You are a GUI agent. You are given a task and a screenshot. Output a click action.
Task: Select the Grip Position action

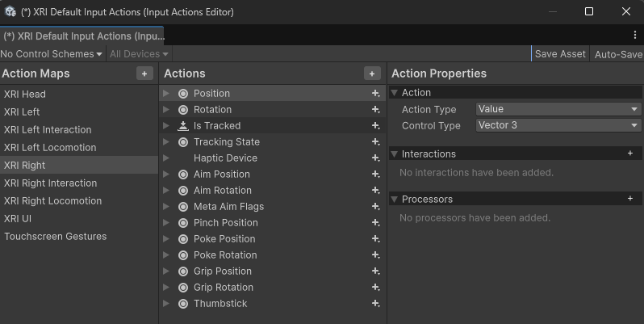pyautogui.click(x=223, y=271)
